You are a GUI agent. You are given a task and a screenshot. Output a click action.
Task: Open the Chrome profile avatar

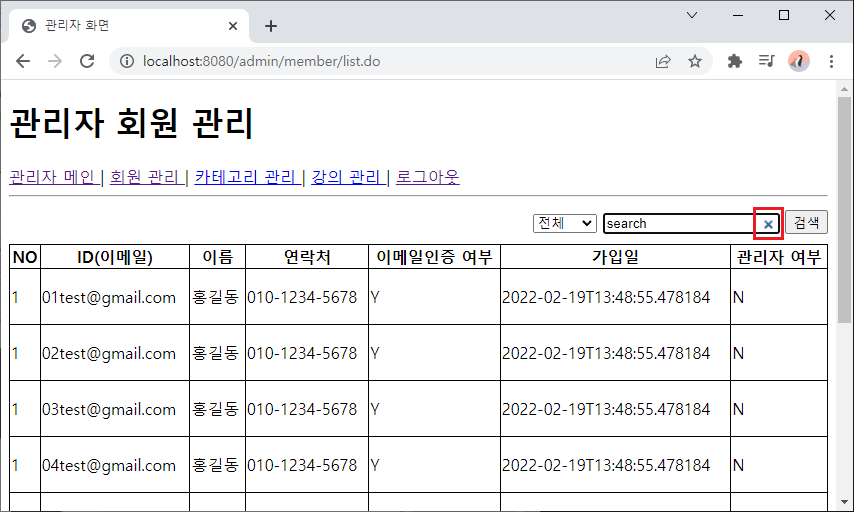pyautogui.click(x=799, y=61)
